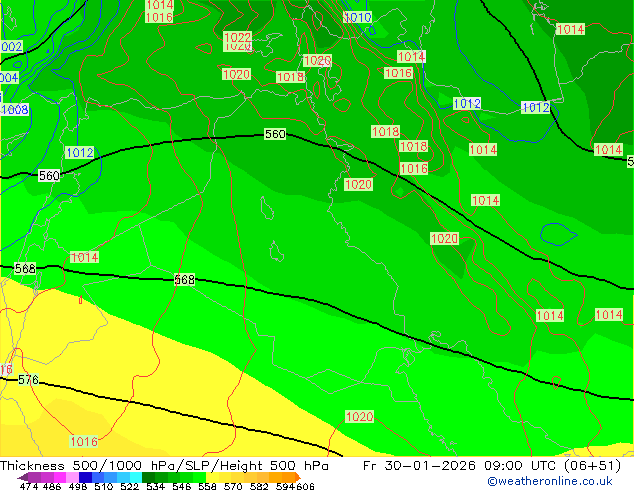Screen dimensions: 634x490
Task: Click the legend value 498
Action: click(78, 486)
